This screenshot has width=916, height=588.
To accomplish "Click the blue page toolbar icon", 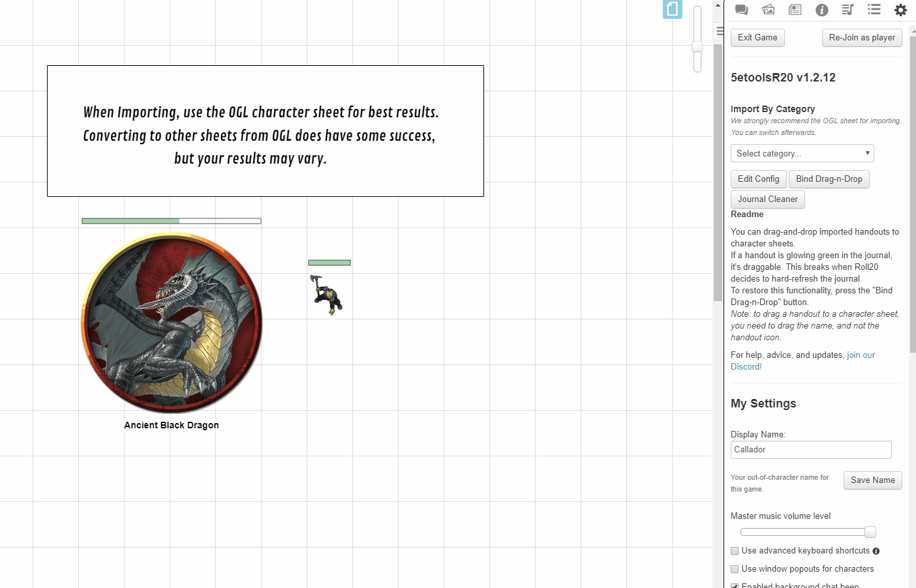I will (x=673, y=9).
